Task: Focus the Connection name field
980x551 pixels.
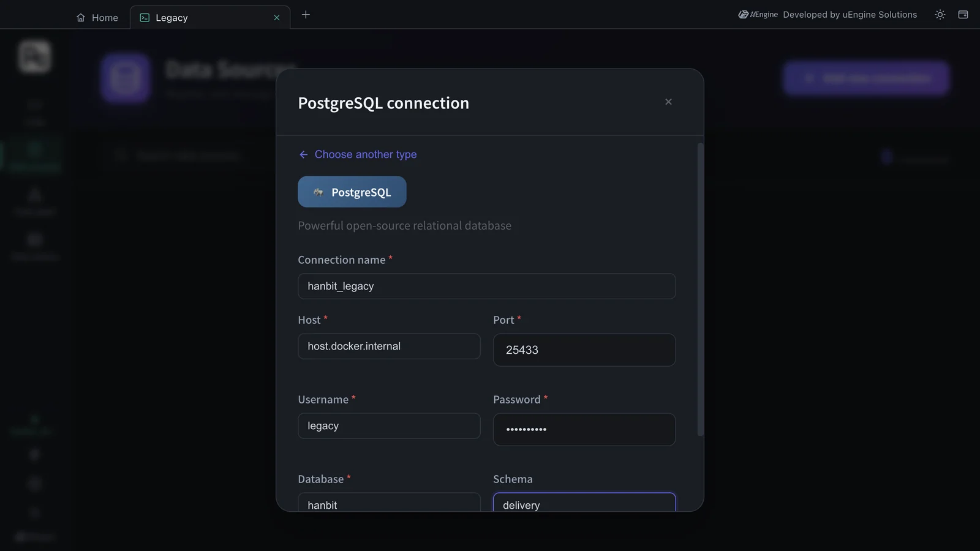Action: pyautogui.click(x=487, y=286)
